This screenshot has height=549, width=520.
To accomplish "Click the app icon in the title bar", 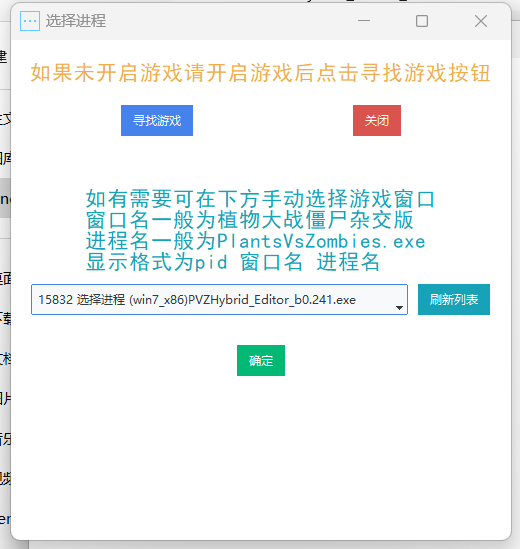I will coord(30,21).
